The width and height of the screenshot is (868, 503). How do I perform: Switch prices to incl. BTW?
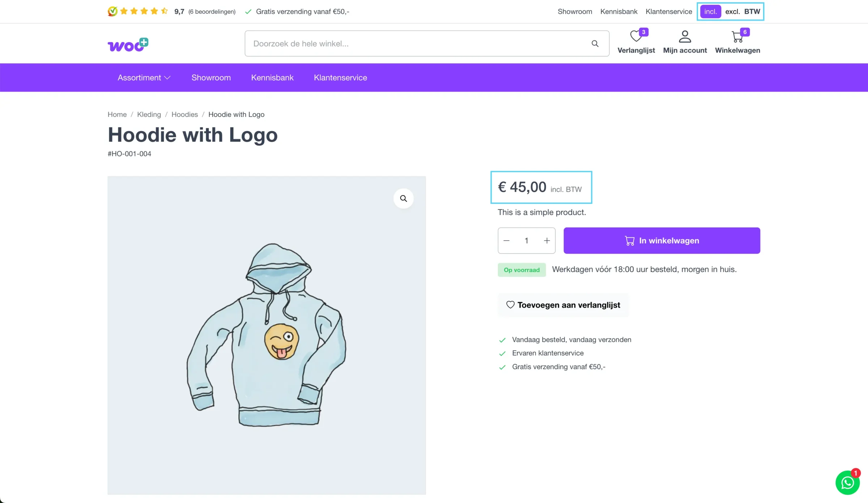[710, 12]
